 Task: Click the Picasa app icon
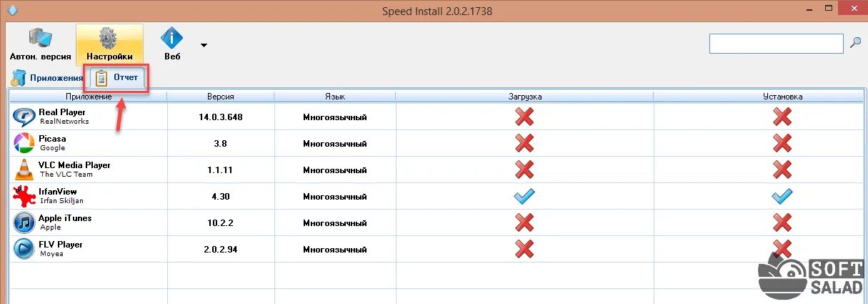(x=24, y=143)
